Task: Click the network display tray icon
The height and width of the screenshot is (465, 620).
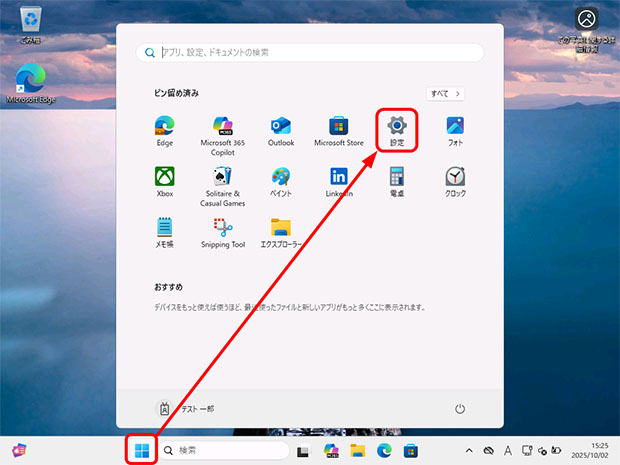Action: [526, 450]
